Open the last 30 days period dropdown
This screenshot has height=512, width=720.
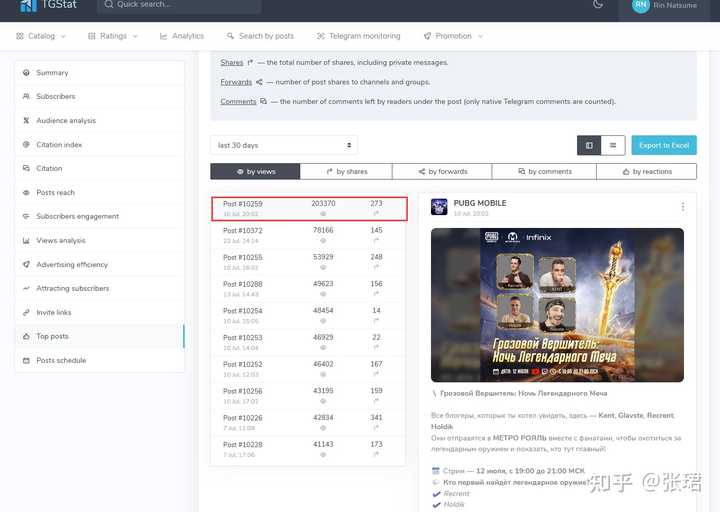click(x=284, y=145)
